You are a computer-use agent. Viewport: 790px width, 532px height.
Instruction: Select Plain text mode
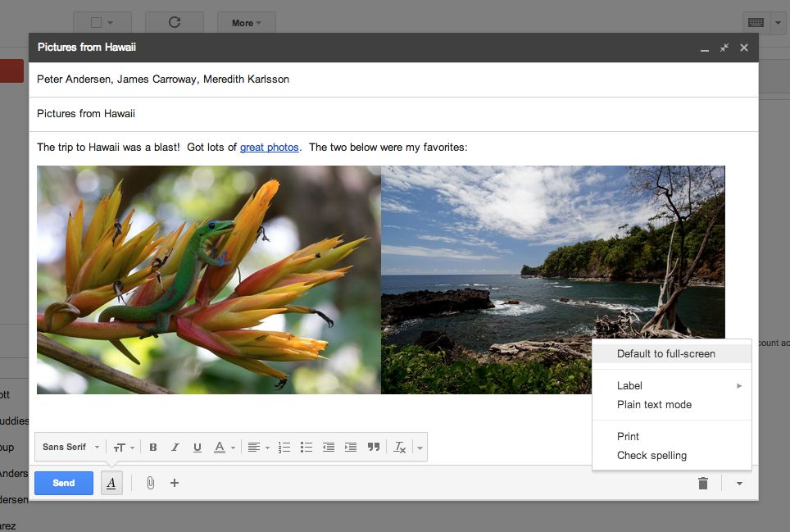[x=672, y=405]
